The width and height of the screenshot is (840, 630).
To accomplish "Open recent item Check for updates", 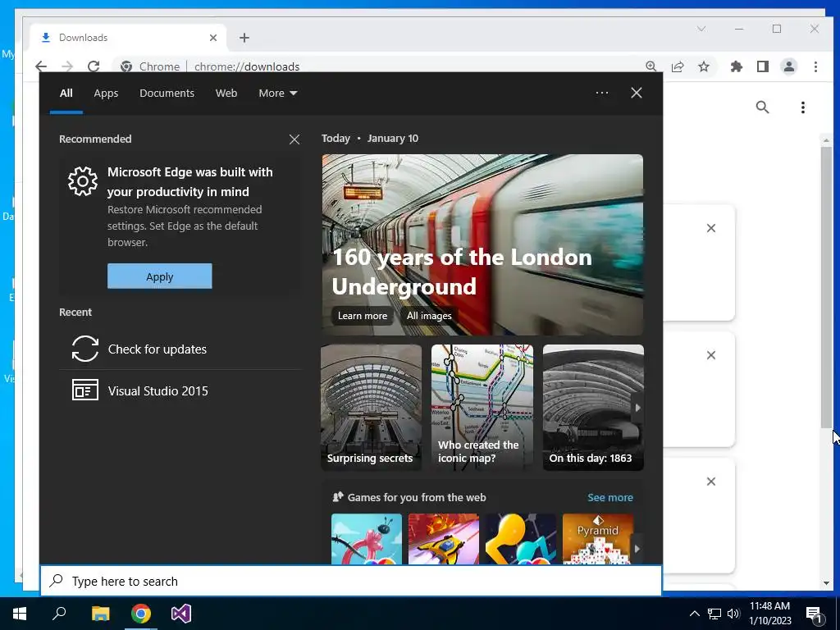I will 180,349.
